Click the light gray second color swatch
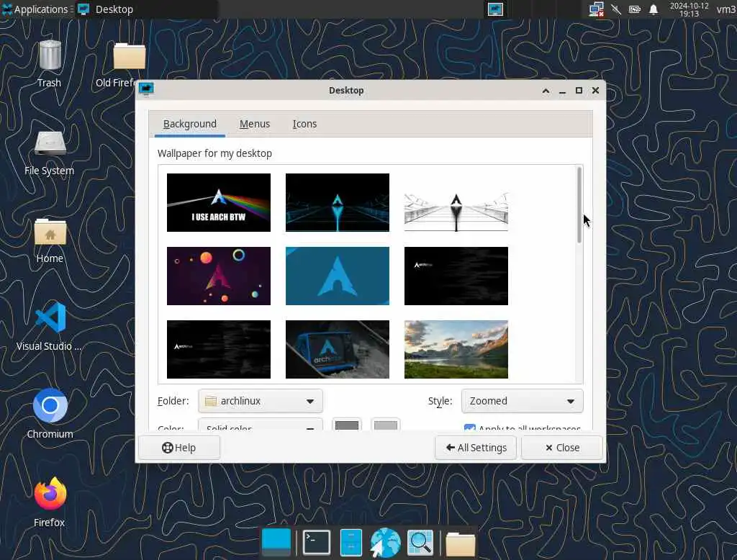Screen dimensions: 737x560 click(386, 425)
